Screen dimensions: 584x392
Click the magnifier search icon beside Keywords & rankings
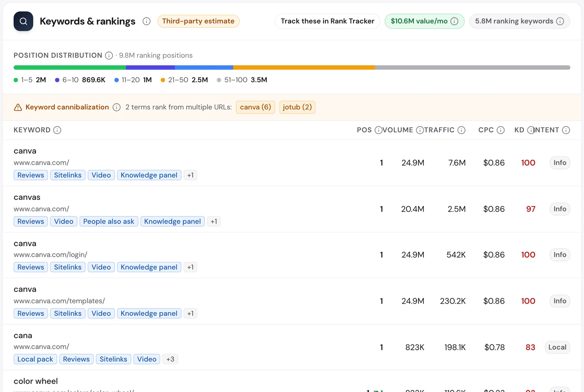point(24,21)
